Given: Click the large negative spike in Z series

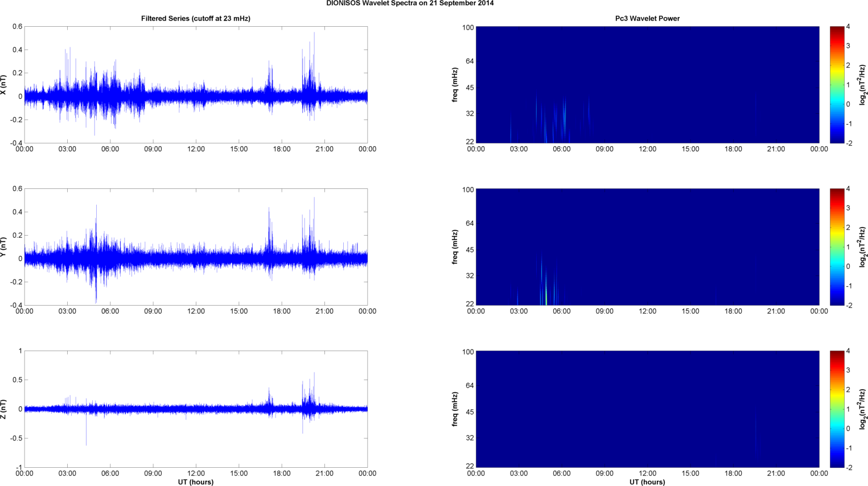Looking at the screenshot, I should pos(86,430).
